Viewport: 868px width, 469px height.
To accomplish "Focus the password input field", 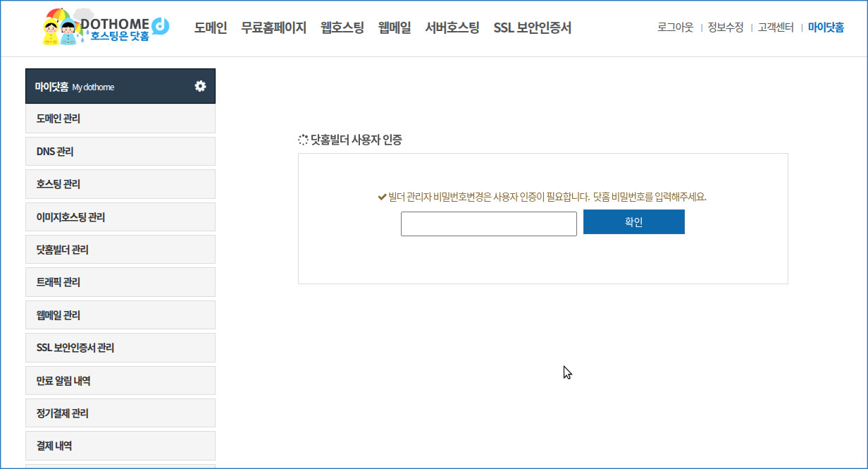I will pyautogui.click(x=489, y=224).
